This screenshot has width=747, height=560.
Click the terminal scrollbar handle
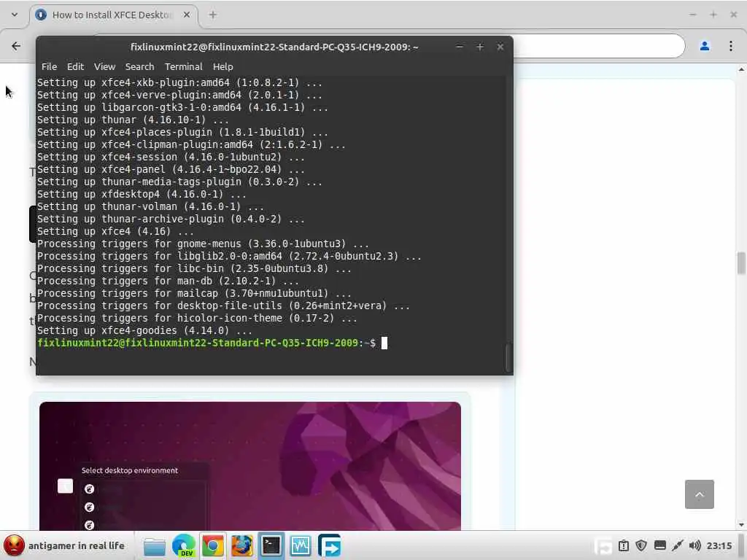508,357
